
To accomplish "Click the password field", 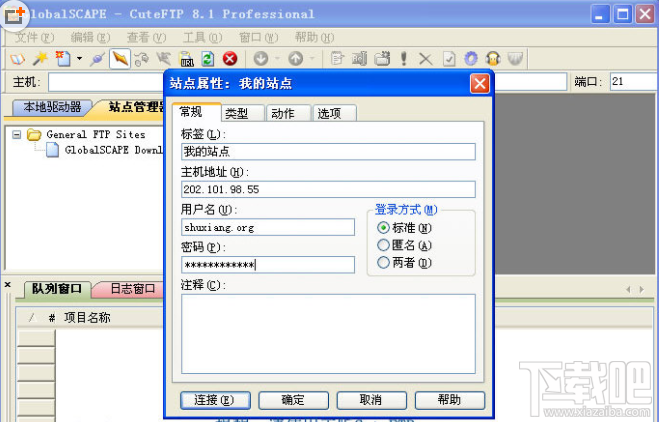I will coord(268,265).
